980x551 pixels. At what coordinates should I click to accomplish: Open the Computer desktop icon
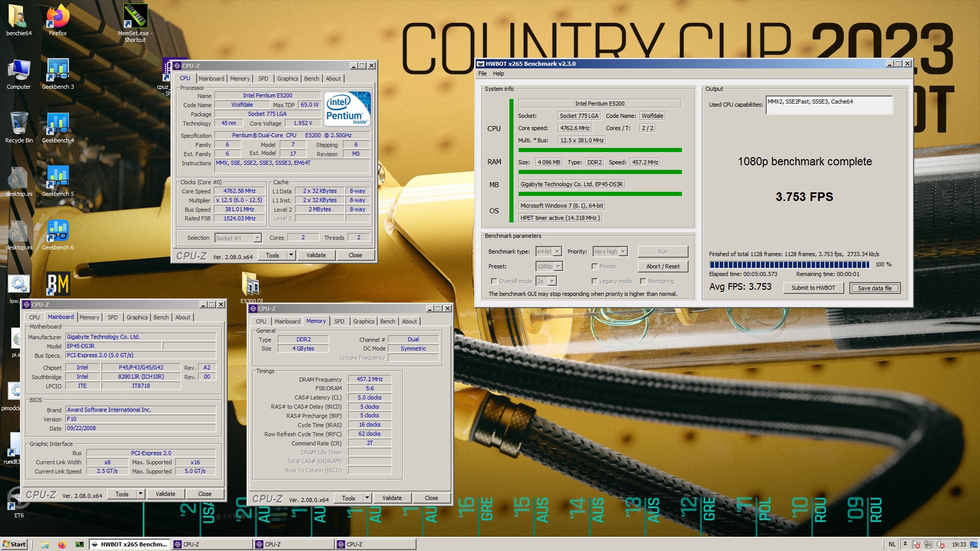tap(18, 74)
